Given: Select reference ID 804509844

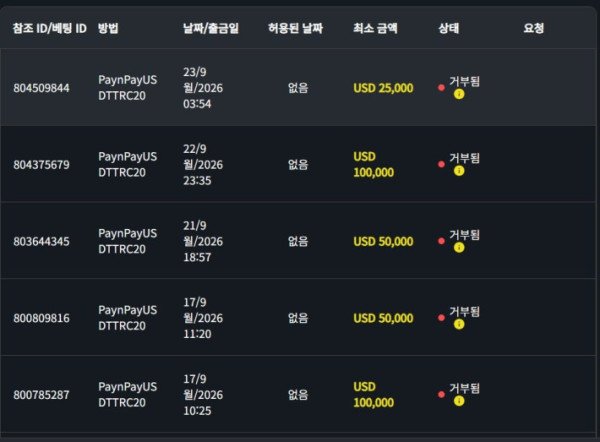Looking at the screenshot, I should click(x=41, y=88).
